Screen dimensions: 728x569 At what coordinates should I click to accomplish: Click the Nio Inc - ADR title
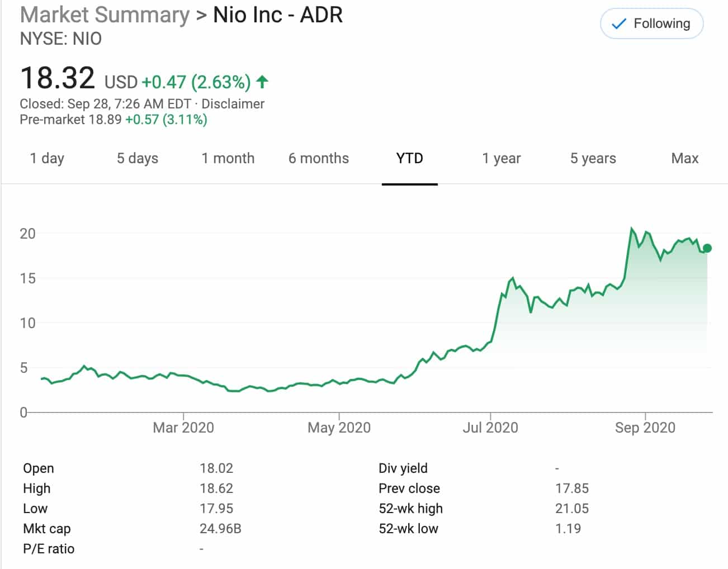click(x=278, y=15)
